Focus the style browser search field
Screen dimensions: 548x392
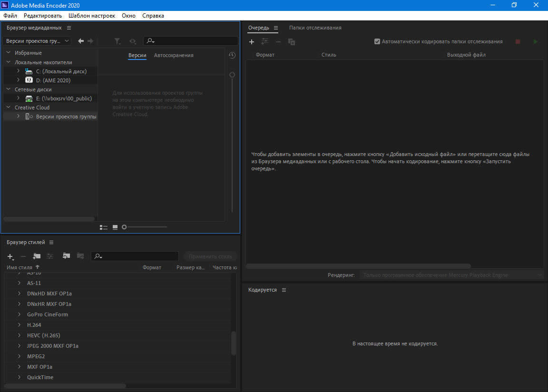[135, 256]
